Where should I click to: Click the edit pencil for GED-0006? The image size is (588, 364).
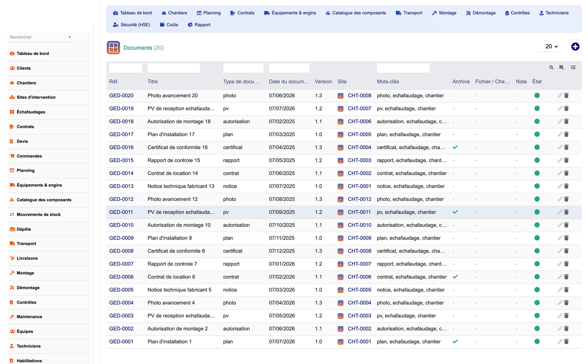[x=560, y=277]
